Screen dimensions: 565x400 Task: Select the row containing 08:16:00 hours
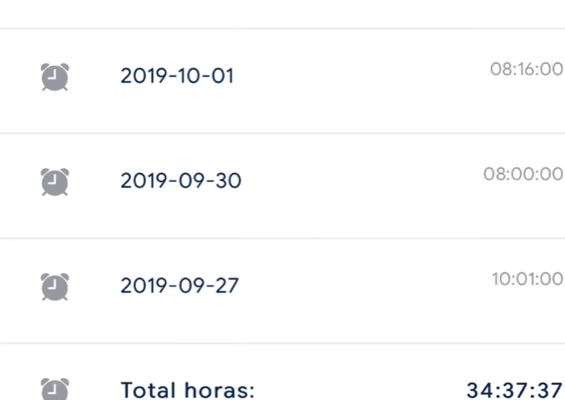(282, 81)
